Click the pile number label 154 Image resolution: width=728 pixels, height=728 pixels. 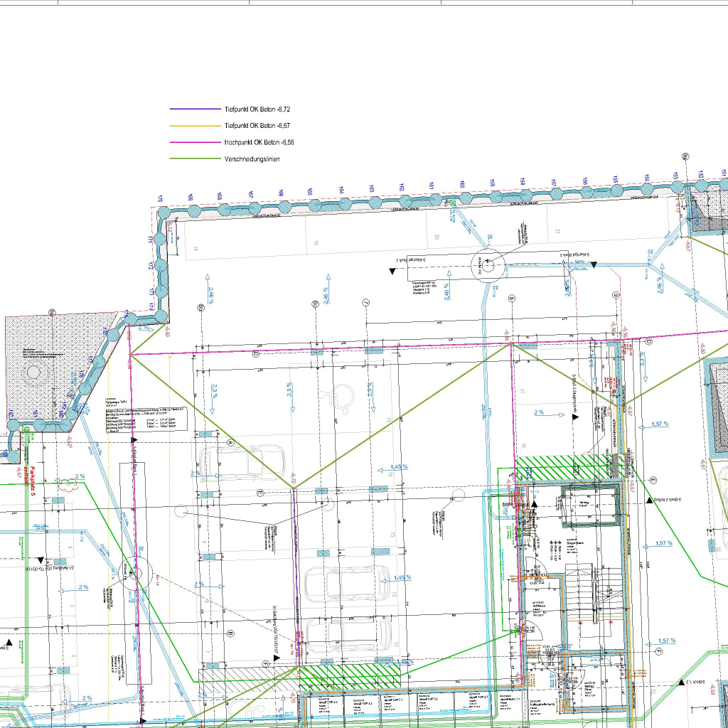647,178
